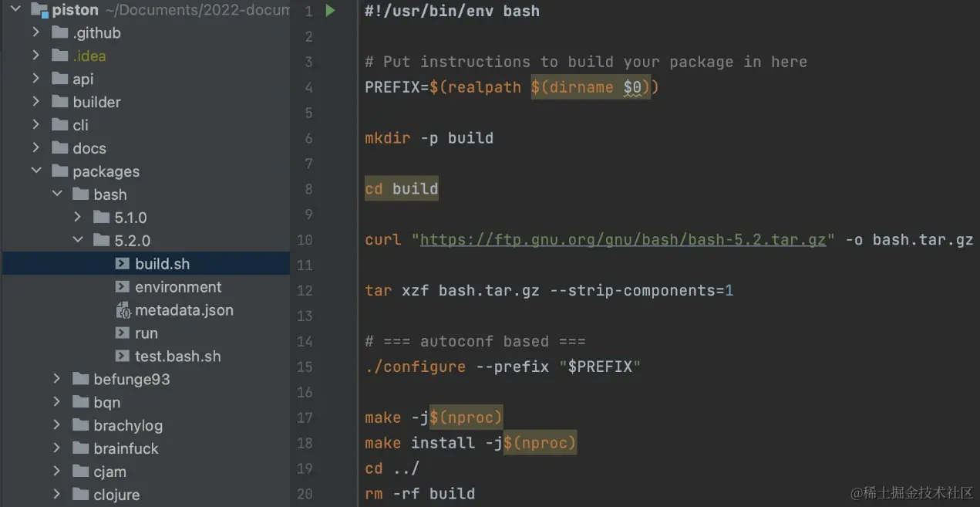Open the ftp.gnu.org bash tarball link

[x=623, y=239]
